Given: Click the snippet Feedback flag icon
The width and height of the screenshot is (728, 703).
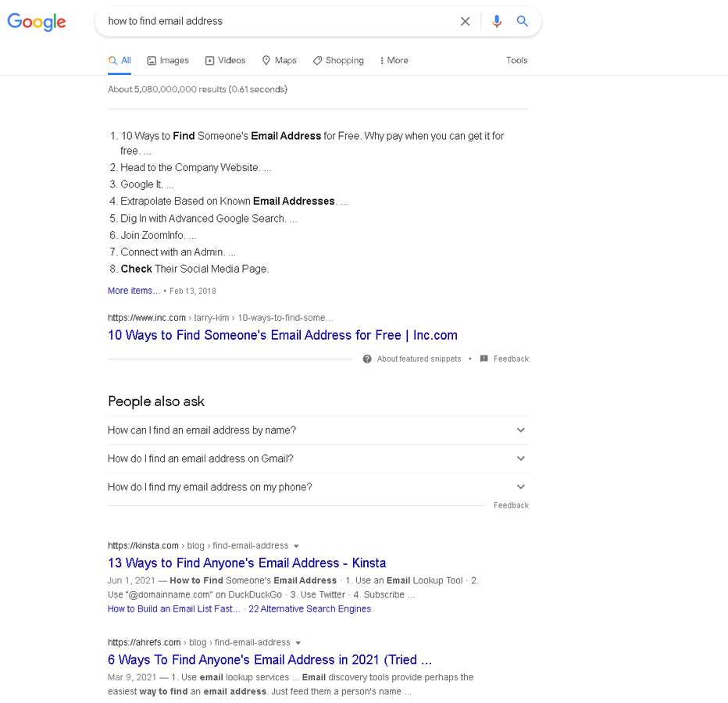Looking at the screenshot, I should (484, 359).
